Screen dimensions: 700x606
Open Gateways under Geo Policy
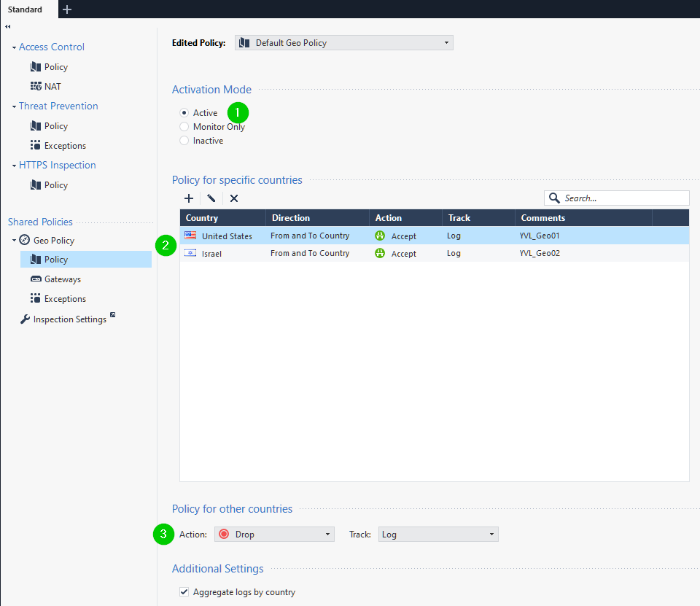pyautogui.click(x=63, y=279)
